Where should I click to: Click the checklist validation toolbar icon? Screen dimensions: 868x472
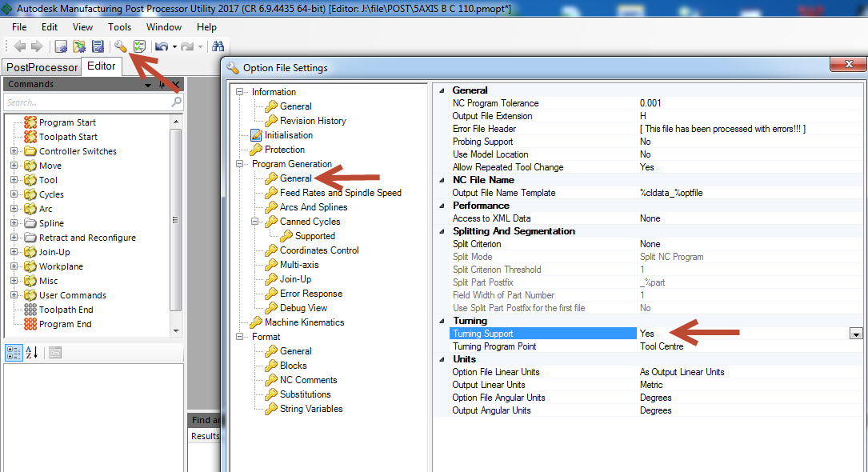click(x=139, y=46)
